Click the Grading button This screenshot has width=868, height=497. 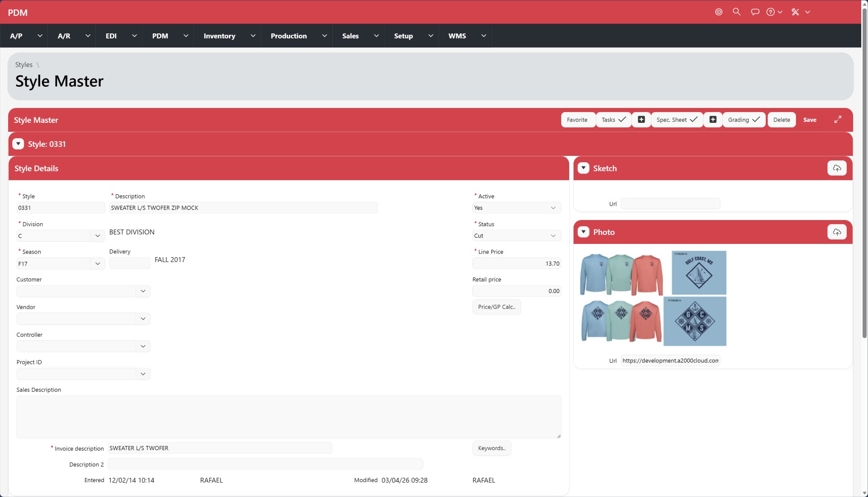744,120
